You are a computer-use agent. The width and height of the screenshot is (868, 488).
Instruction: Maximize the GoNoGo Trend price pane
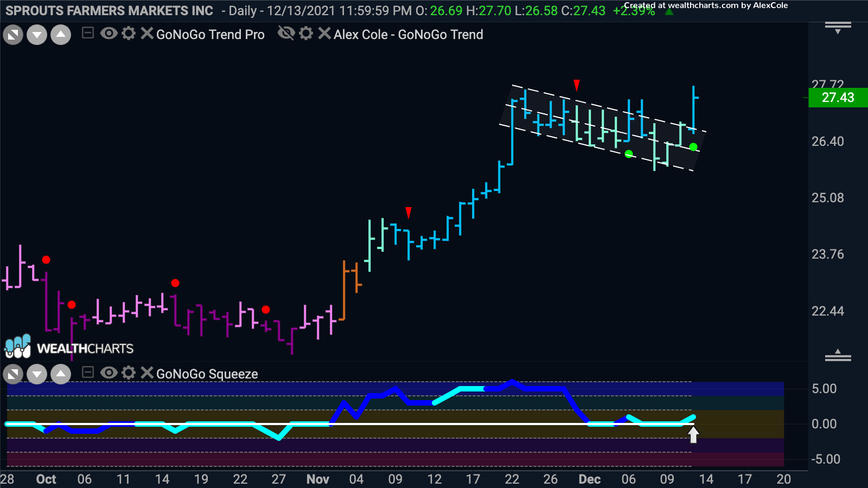tap(13, 35)
